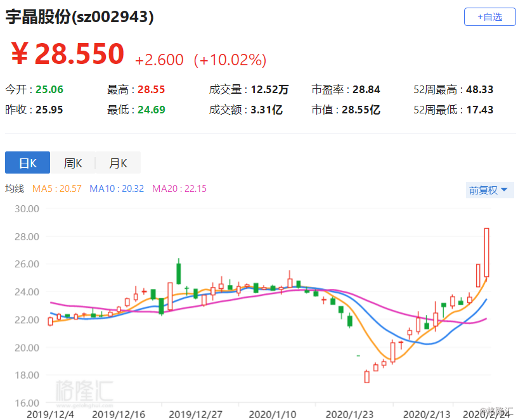Click the MA10 : 20.32 indicator label
Screen dimensions: 518x420
[x=117, y=189]
